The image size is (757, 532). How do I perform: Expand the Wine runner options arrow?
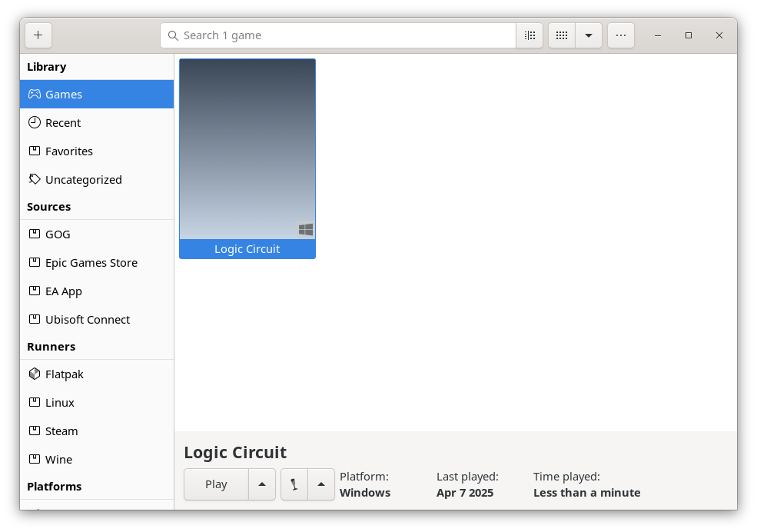pyautogui.click(x=321, y=484)
